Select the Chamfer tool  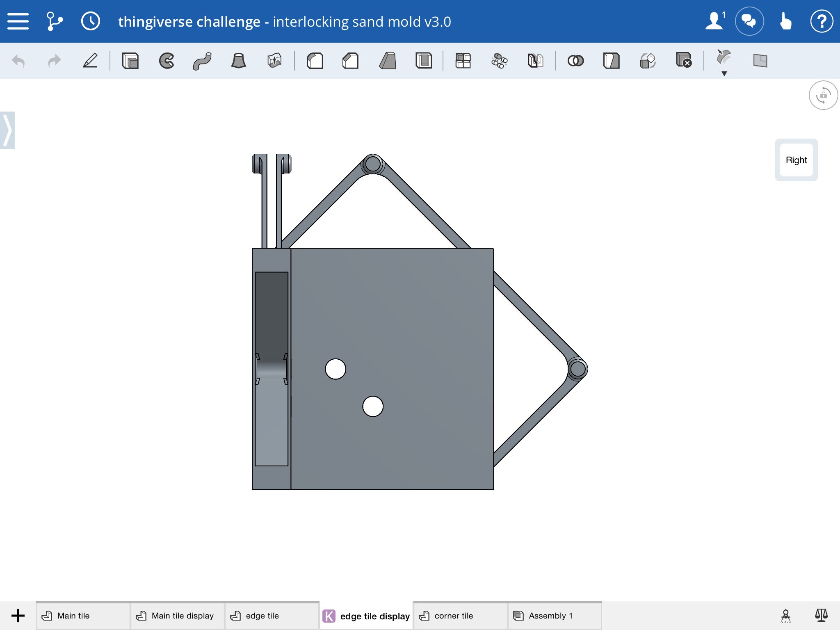pyautogui.click(x=351, y=61)
